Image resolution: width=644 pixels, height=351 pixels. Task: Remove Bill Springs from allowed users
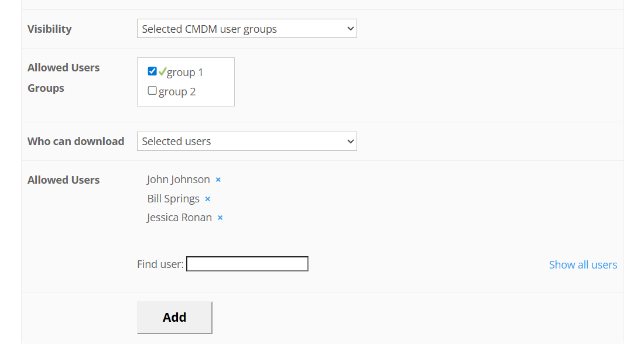[x=208, y=199]
